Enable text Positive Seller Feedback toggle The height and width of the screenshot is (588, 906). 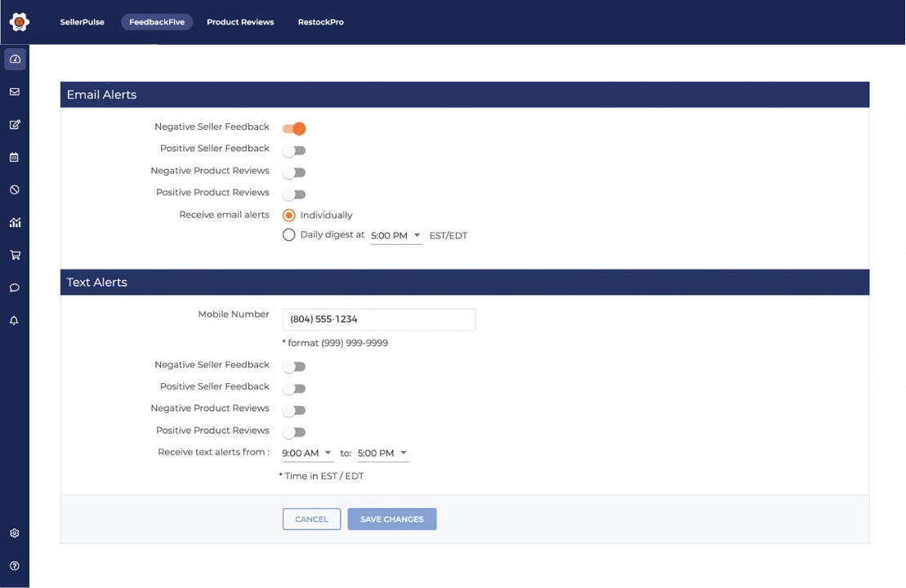294,388
